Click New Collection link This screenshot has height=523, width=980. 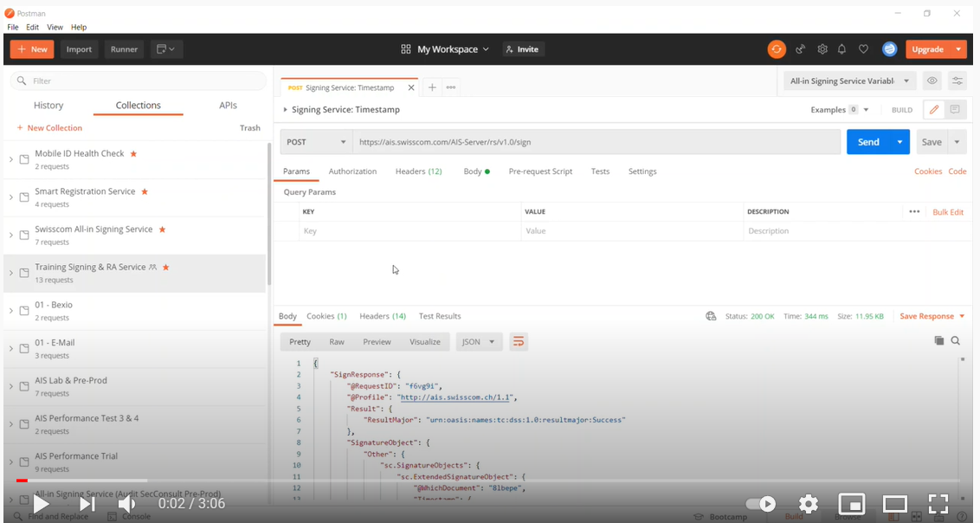(x=49, y=128)
